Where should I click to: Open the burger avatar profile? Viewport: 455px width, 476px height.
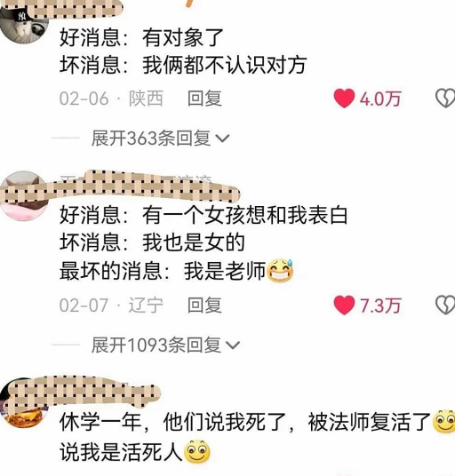click(24, 402)
